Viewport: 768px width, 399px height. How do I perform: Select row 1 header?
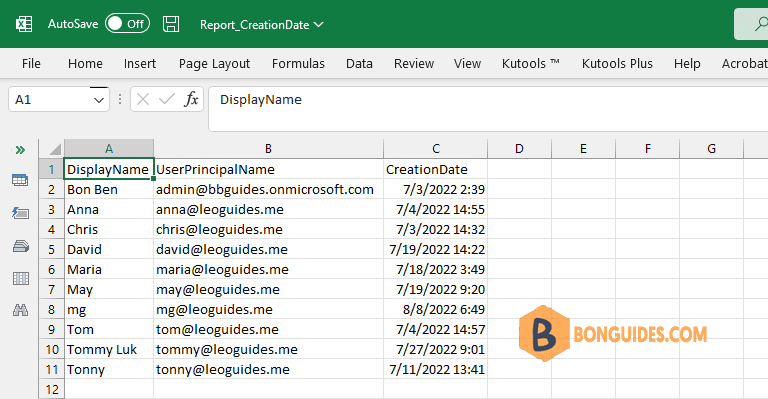51,169
